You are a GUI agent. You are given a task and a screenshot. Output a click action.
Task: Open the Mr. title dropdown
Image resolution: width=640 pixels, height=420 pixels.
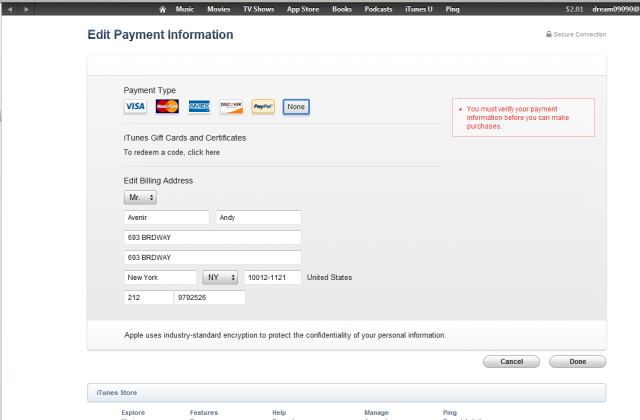pos(140,198)
